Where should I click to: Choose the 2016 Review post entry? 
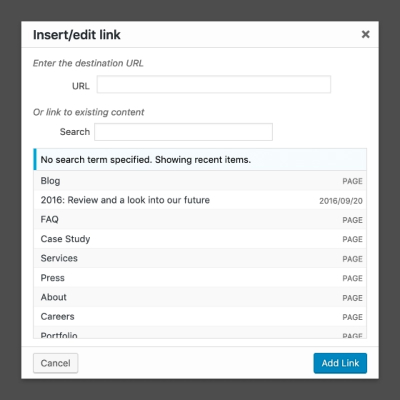click(200, 200)
